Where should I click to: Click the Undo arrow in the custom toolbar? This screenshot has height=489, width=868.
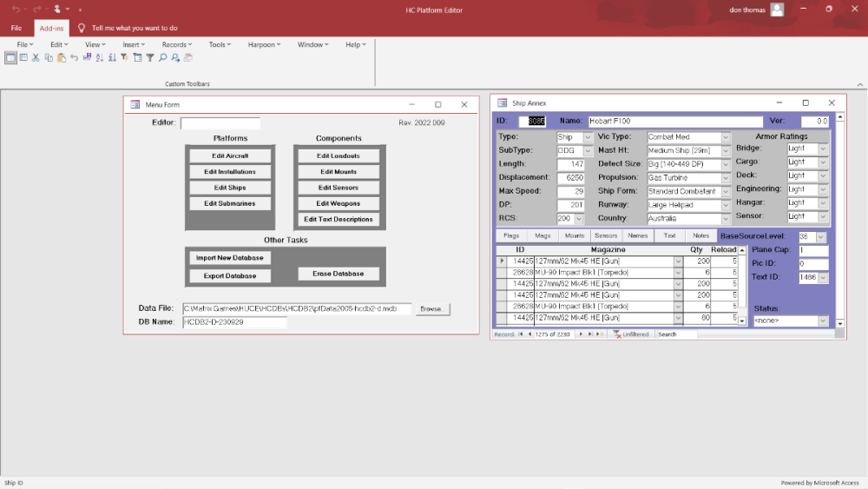74,57
